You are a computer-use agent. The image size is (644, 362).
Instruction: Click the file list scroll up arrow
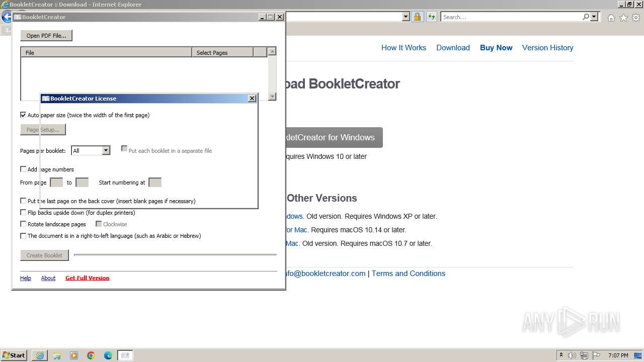(x=272, y=51)
